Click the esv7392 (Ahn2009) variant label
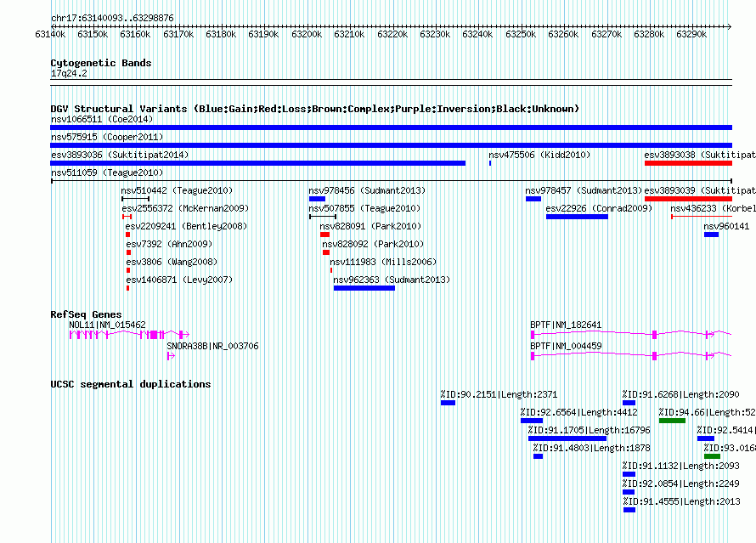The height and width of the screenshot is (543, 756). (169, 244)
